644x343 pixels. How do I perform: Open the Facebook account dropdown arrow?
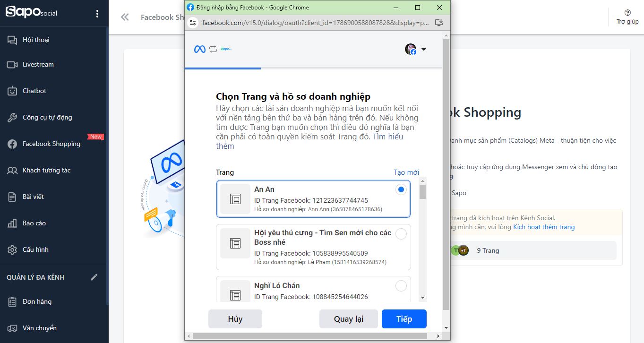424,49
